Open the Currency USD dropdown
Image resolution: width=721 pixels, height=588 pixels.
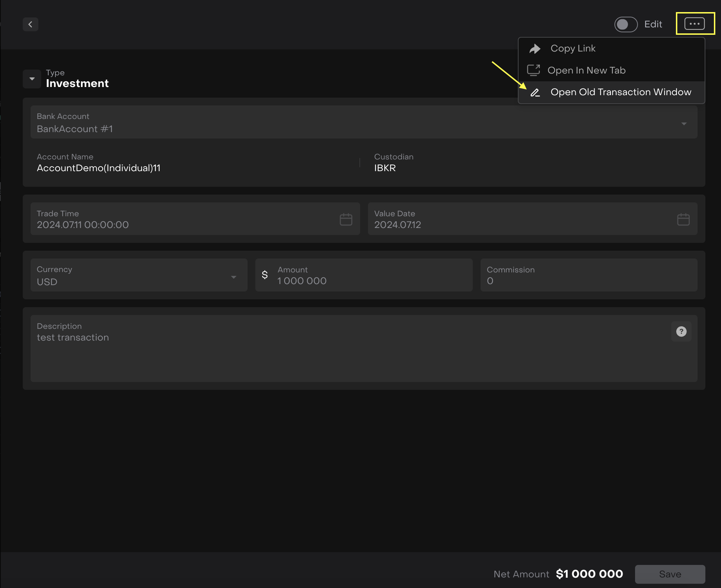(233, 277)
